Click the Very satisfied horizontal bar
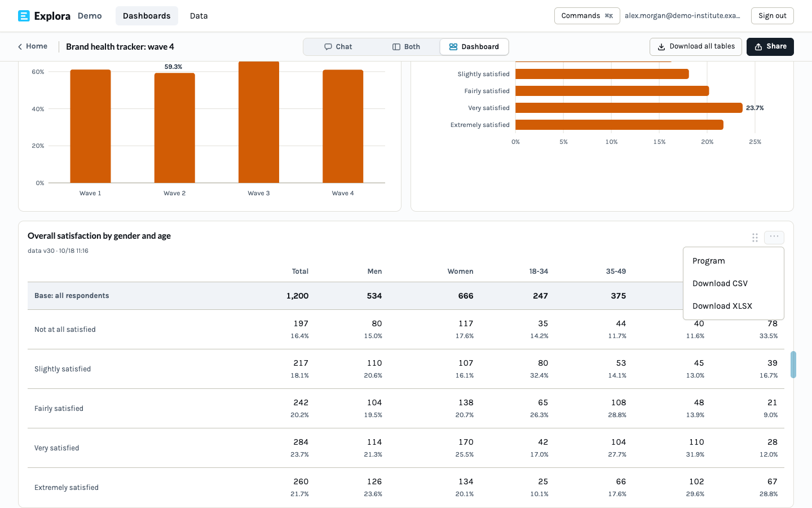Screen dimensions: 812x508 point(629,108)
